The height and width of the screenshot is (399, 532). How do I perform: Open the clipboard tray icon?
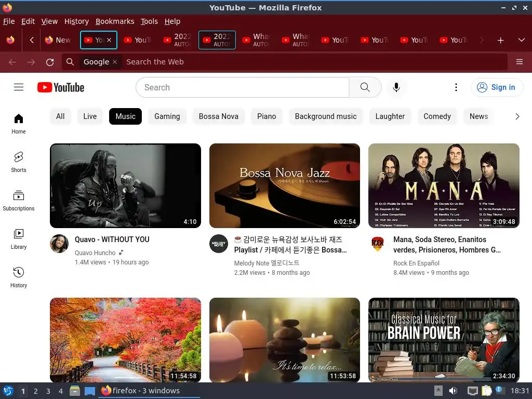pyautogui.click(x=486, y=391)
